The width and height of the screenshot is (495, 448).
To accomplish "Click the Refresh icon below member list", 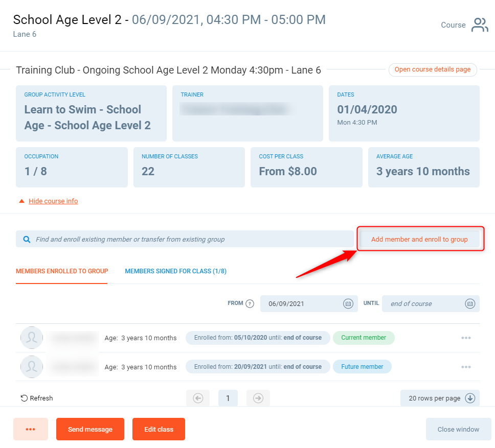I will coord(24,398).
